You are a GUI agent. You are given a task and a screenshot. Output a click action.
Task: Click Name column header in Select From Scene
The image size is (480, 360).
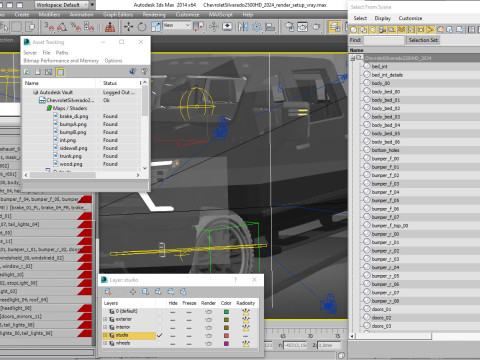(x=415, y=50)
